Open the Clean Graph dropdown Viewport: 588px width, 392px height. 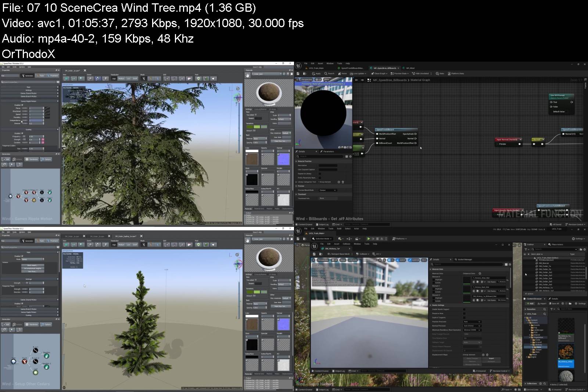(380, 73)
